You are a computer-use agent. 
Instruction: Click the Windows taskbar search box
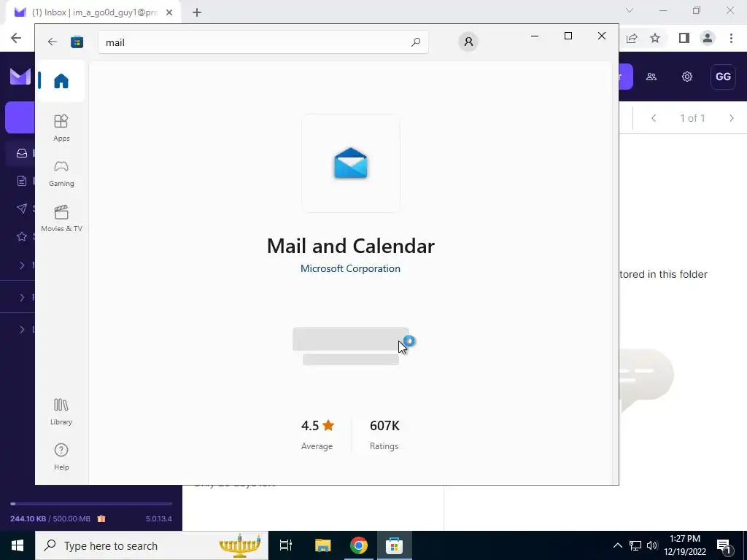pyautogui.click(x=152, y=545)
